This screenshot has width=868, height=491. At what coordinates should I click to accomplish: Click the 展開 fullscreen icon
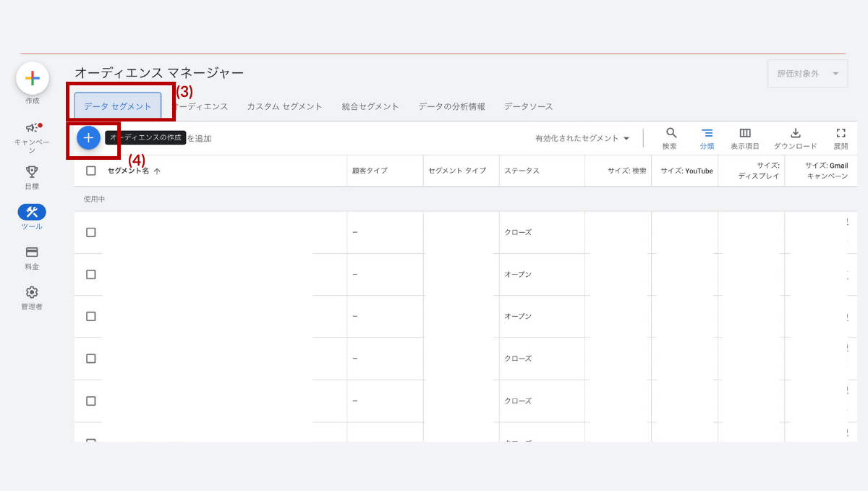pyautogui.click(x=841, y=133)
